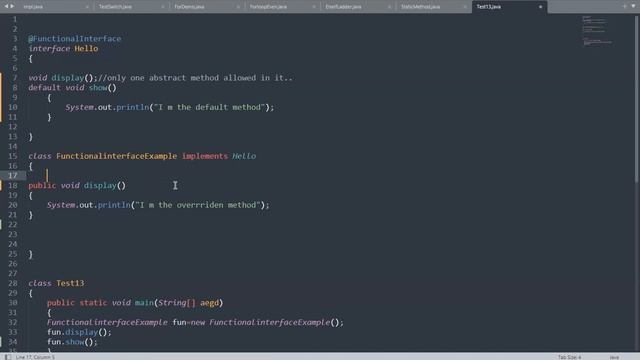Viewport: 640px width, 360px height.
Task: Click the 'implements' keyword
Action: pos(205,156)
